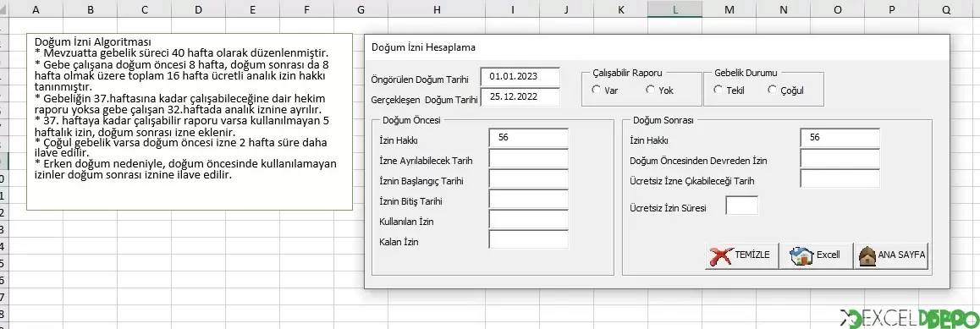The height and width of the screenshot is (329, 980).
Task: Select the Yok radio button under Çalışabilir Raporu
Action: point(650,90)
